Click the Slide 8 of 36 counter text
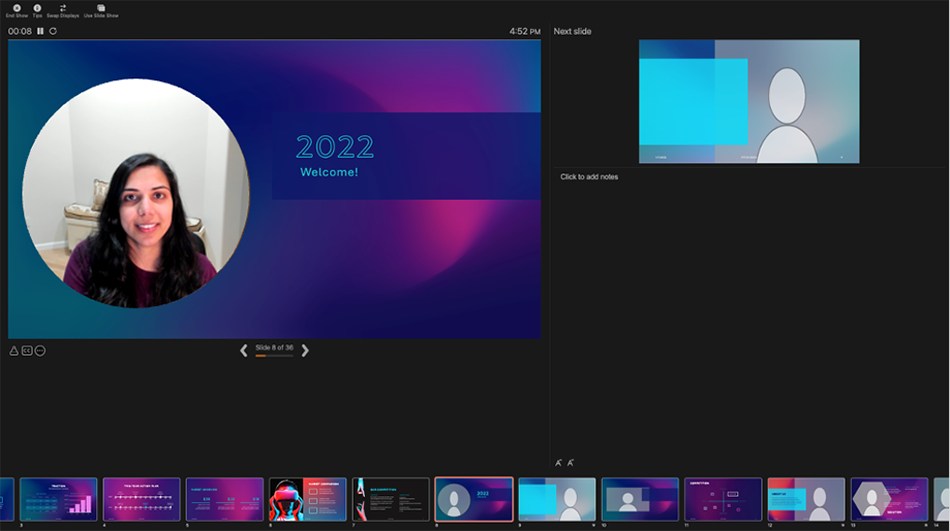Screen dimensions: 950x531 (x=274, y=348)
